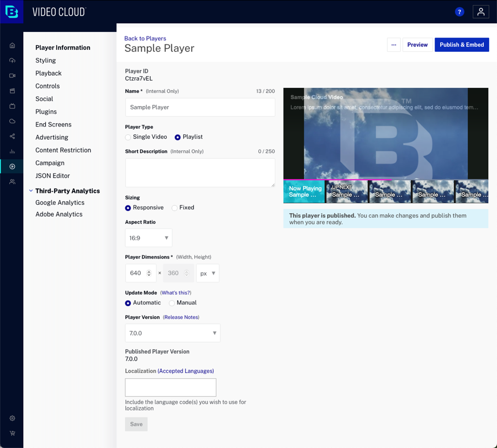
Task: Collapse the Third-Party Analytics section
Action: (31, 191)
